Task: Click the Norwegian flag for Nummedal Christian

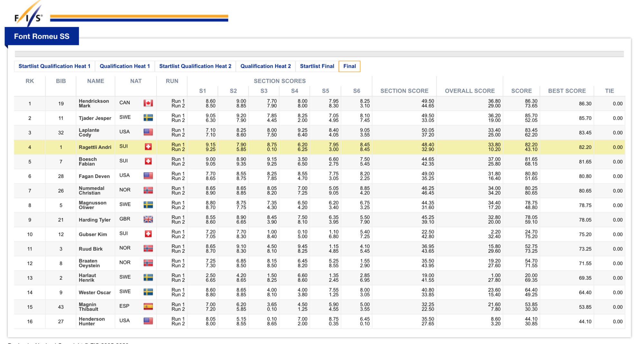Action: click(148, 190)
